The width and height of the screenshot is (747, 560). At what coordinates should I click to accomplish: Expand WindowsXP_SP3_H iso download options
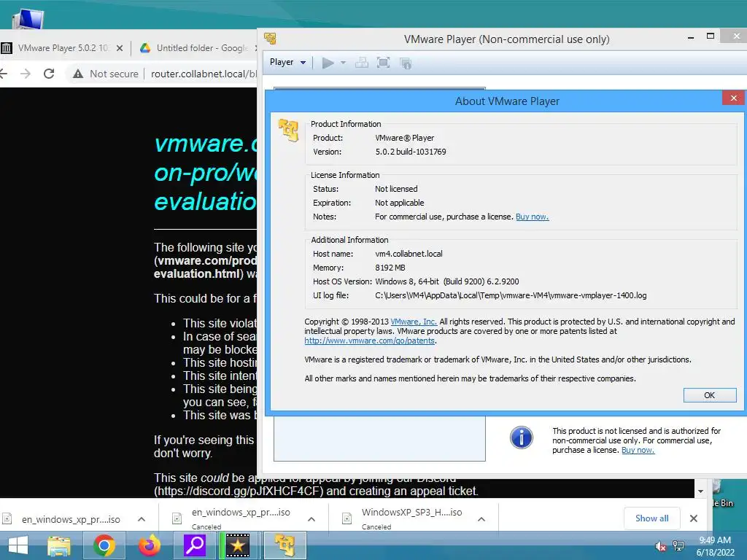coord(481,519)
